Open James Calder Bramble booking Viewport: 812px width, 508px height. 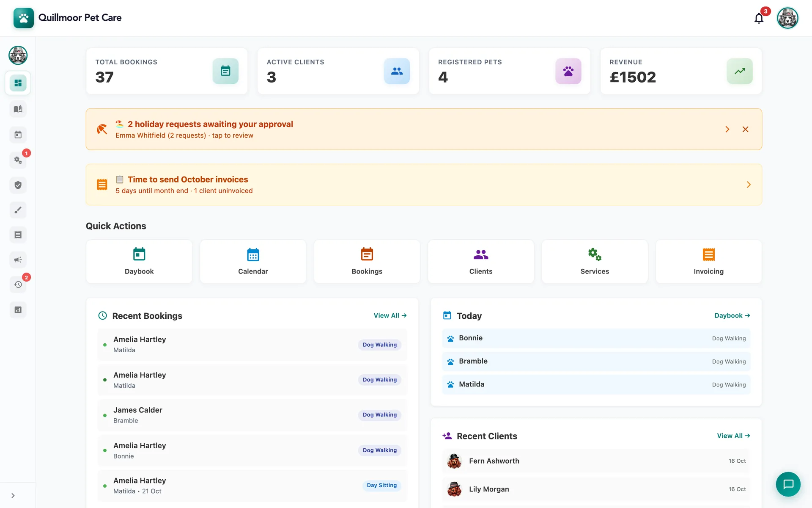[252, 415]
